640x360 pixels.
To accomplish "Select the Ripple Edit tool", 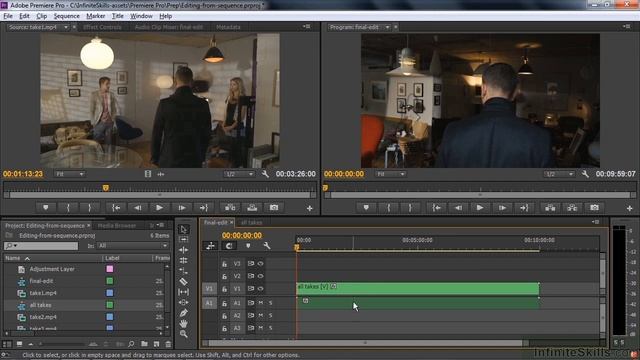I will coord(183,249).
